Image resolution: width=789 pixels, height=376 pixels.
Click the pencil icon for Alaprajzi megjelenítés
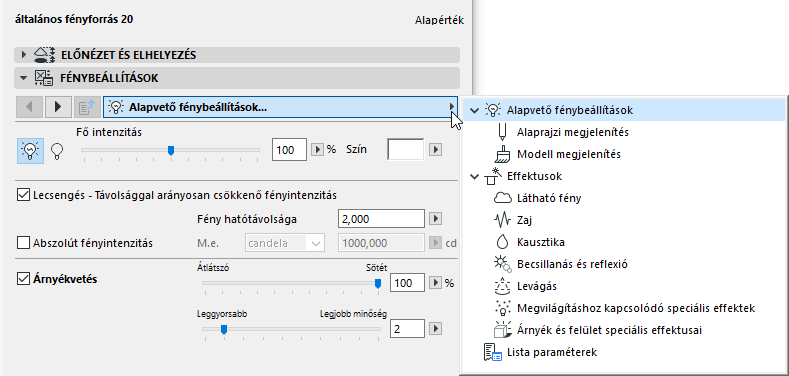502,132
